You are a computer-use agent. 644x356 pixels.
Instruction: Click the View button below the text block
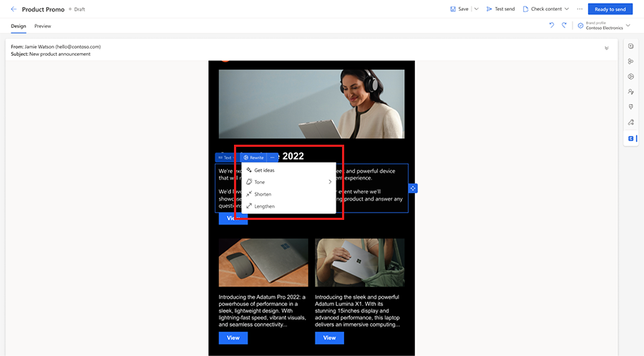pyautogui.click(x=233, y=218)
